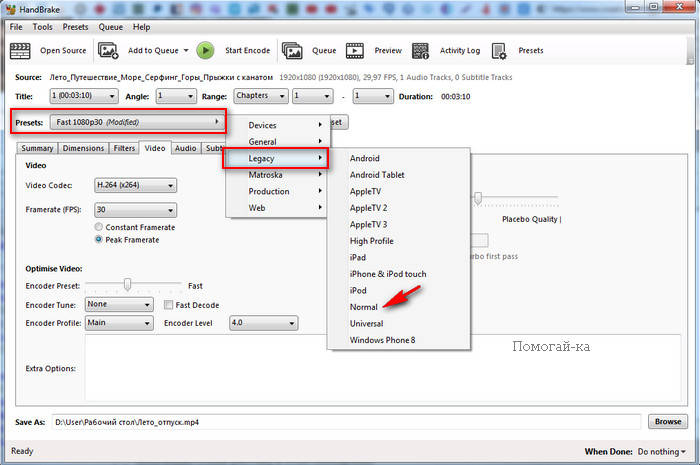
Task: Expand the Devices preset submenu
Action: (277, 125)
